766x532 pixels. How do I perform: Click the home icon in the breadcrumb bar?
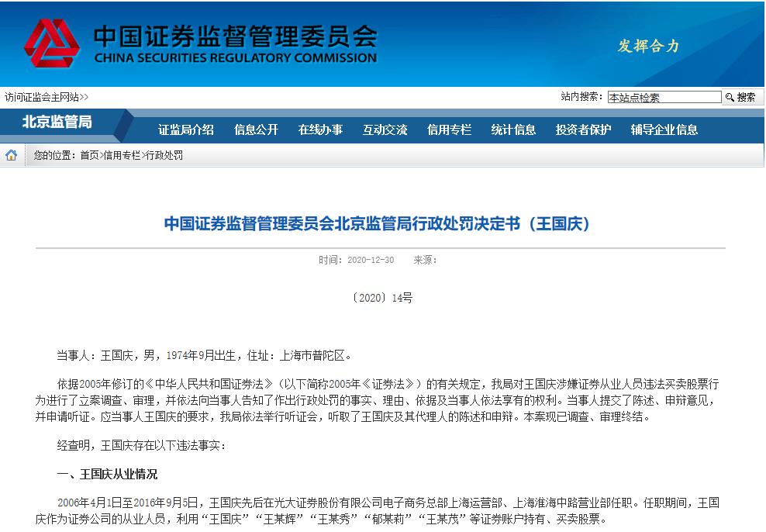point(11,155)
